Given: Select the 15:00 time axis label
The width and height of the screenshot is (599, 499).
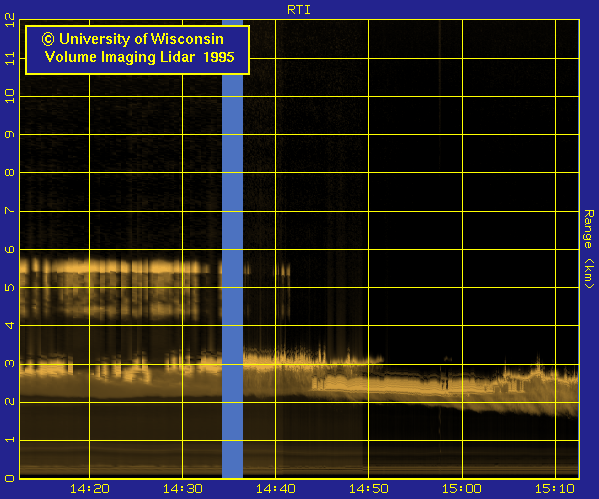Looking at the screenshot, I should 462,489.
